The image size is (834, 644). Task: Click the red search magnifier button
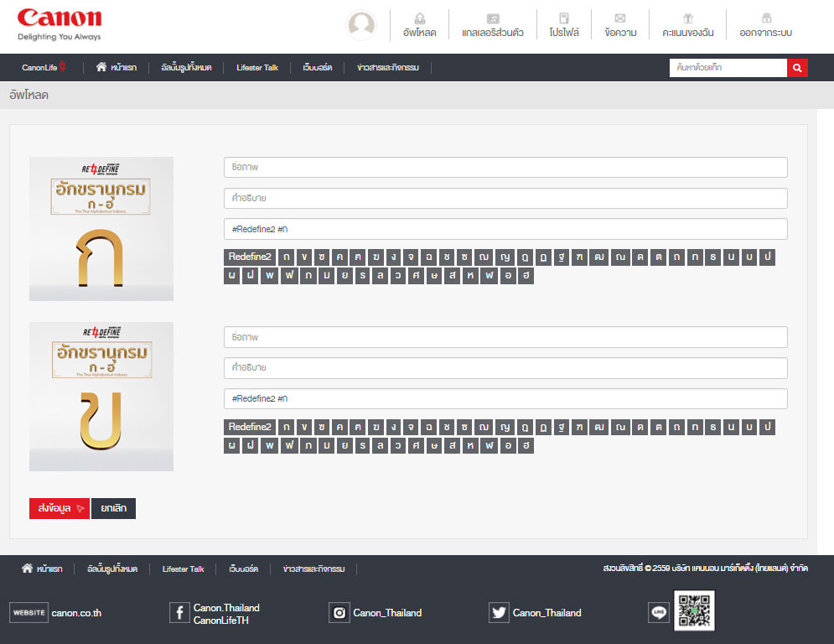797,67
